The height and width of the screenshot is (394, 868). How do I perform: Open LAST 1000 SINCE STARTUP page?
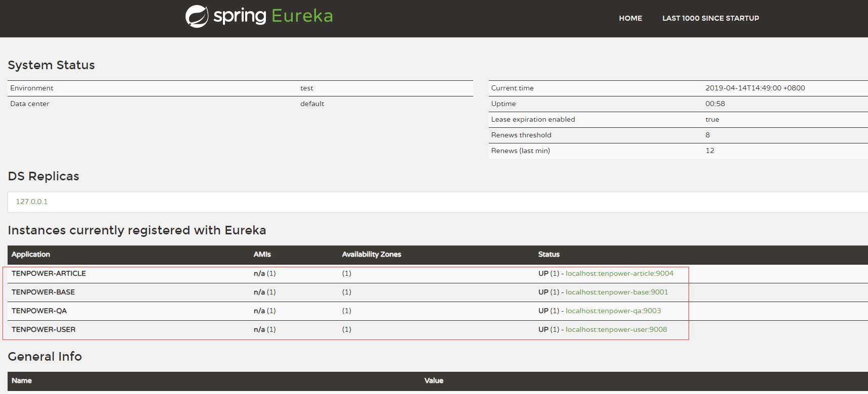(711, 18)
